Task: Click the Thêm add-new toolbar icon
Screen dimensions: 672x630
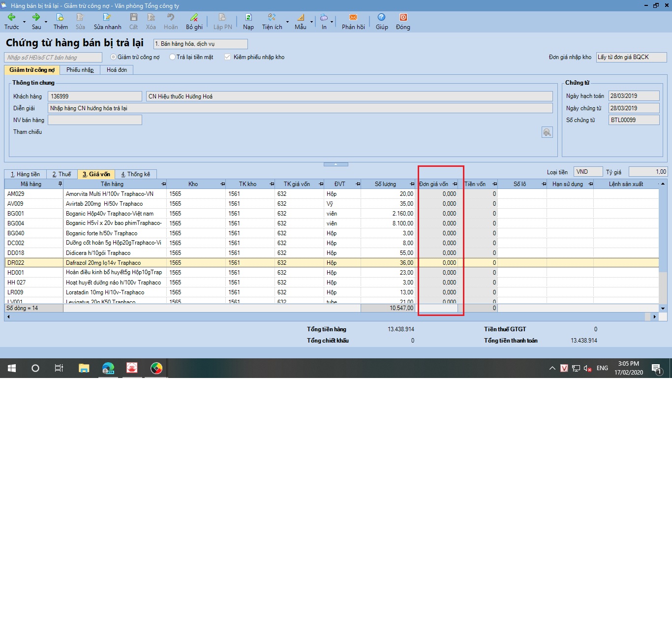Action: point(61,18)
